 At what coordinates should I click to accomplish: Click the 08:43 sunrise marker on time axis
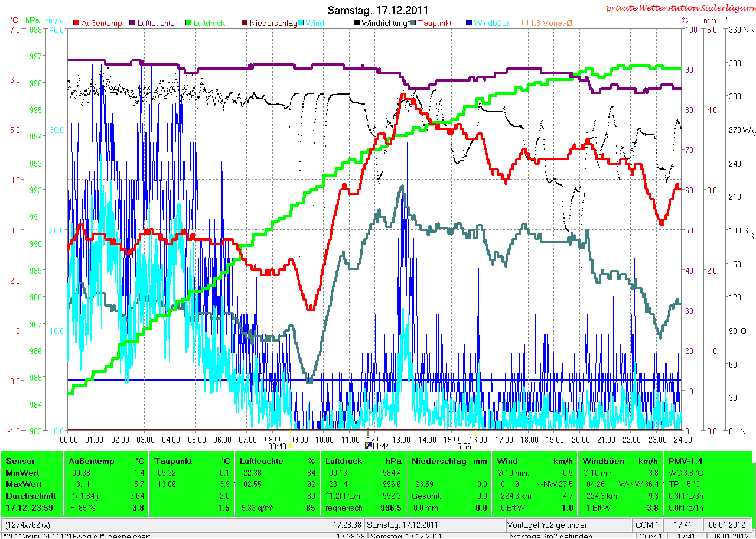pos(277,446)
